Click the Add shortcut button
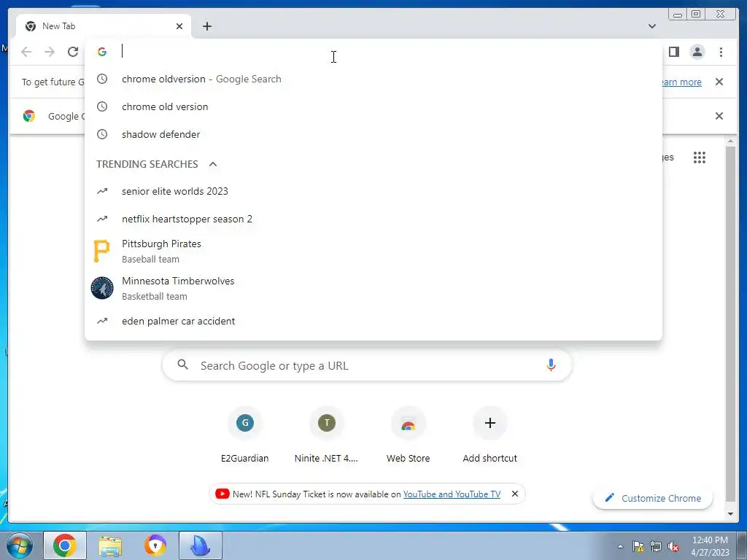Viewport: 747px width, 560px height. coord(489,435)
